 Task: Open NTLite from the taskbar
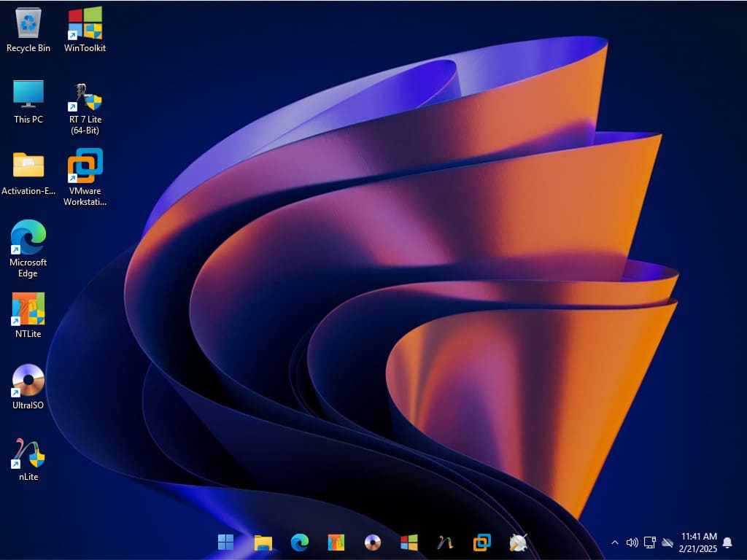pos(336,542)
